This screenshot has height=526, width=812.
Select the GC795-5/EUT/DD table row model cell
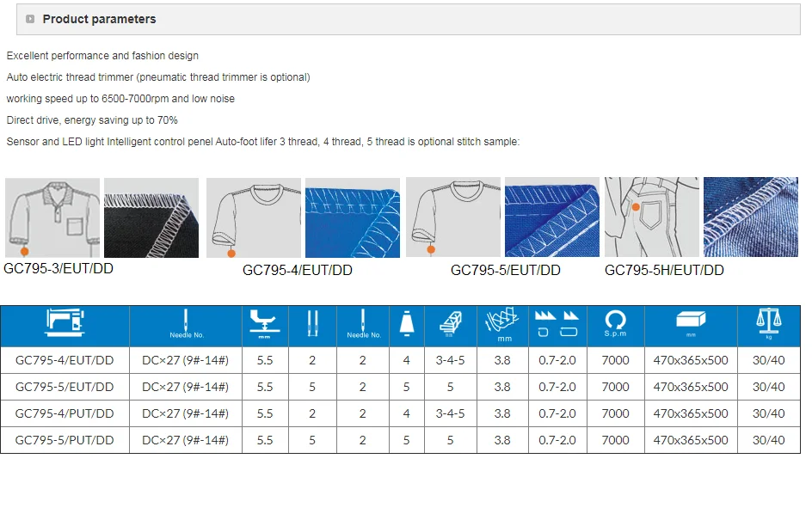65,387
